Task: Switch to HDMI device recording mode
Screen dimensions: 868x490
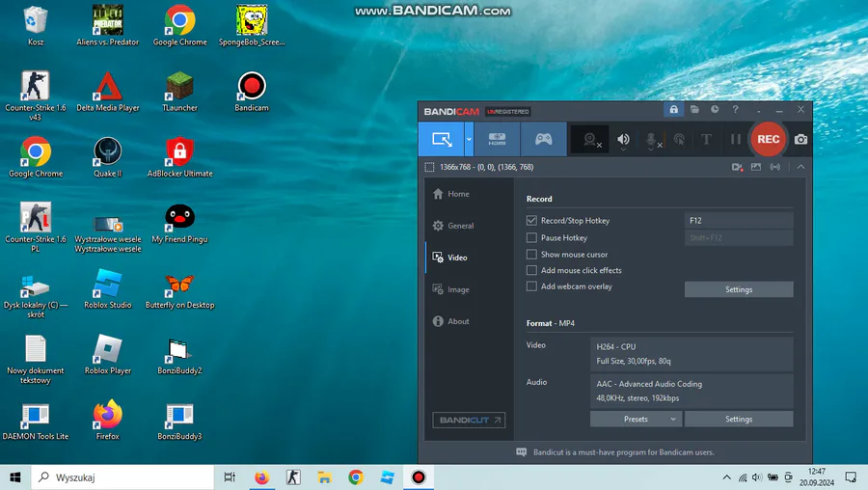Action: [x=497, y=139]
